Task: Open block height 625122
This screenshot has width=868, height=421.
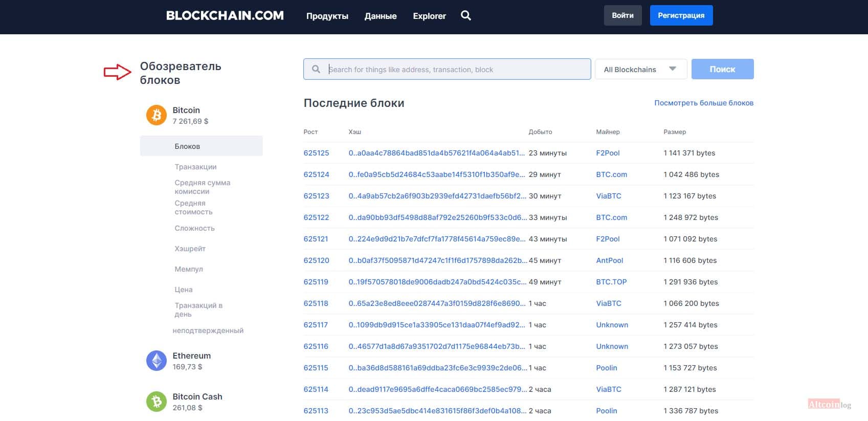Action: pos(316,217)
